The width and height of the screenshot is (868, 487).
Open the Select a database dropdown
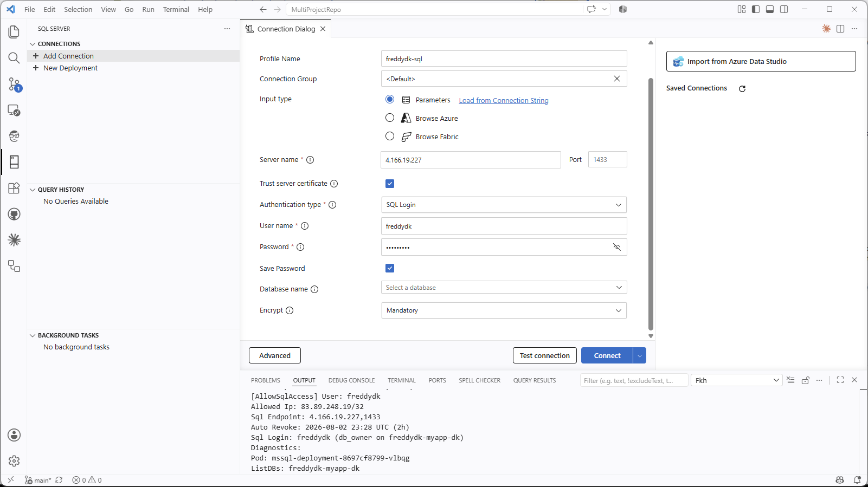point(504,288)
